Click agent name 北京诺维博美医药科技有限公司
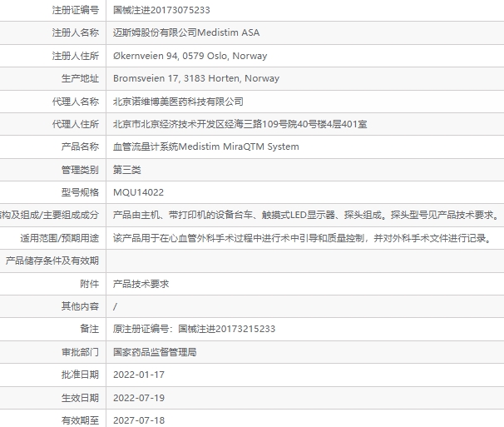Screen dimensions: 504x427 (178, 102)
